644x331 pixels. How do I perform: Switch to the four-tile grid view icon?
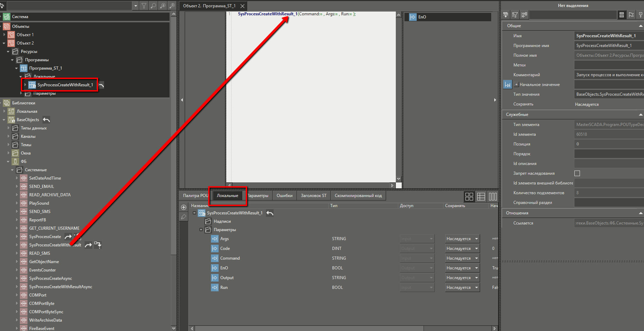(469, 197)
